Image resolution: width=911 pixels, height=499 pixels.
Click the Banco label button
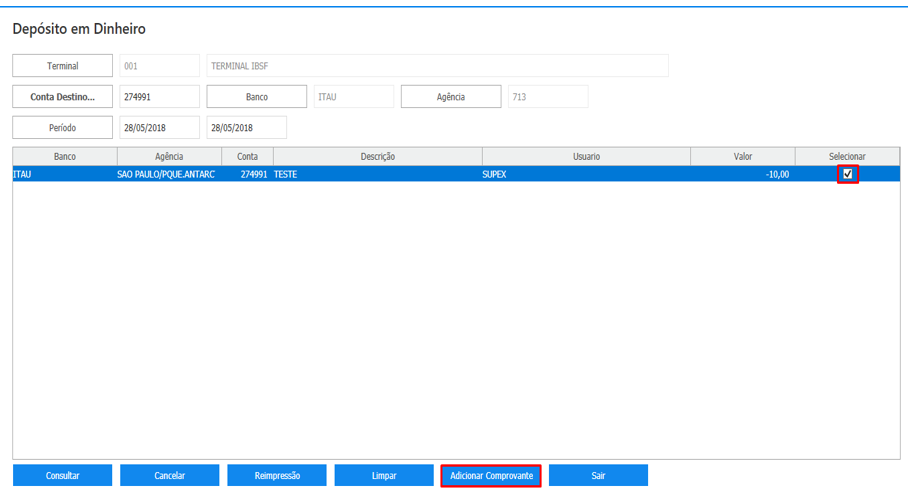257,96
